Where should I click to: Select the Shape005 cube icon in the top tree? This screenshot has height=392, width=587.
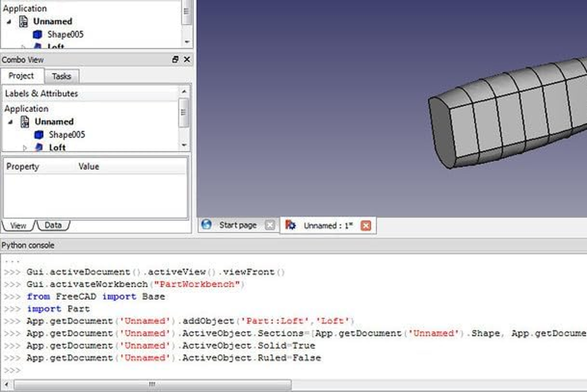point(38,34)
